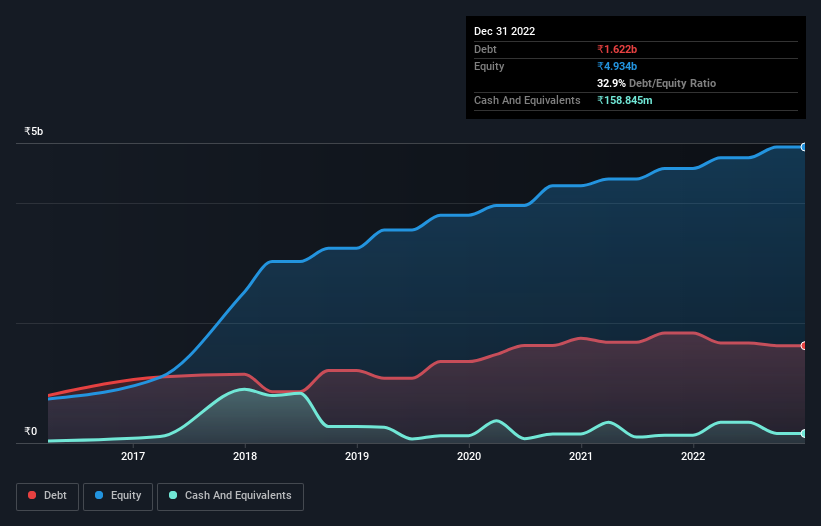Viewport: 821px width, 526px height.
Task: Click the 2018 x-axis label
Action: pos(245,456)
